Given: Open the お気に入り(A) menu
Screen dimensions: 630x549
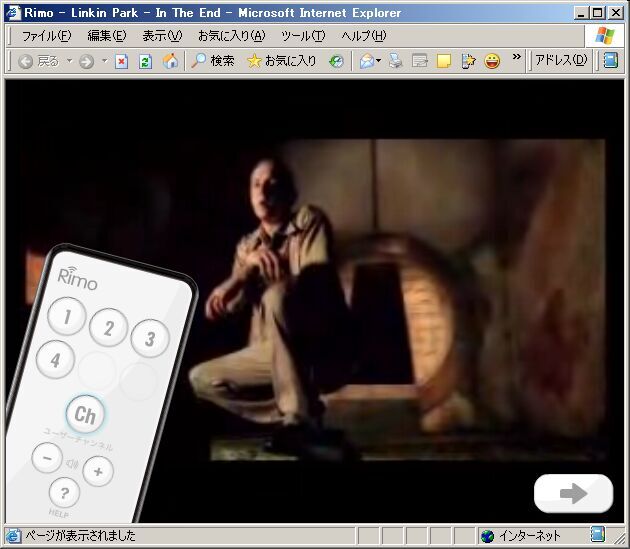Looking at the screenshot, I should 232,36.
